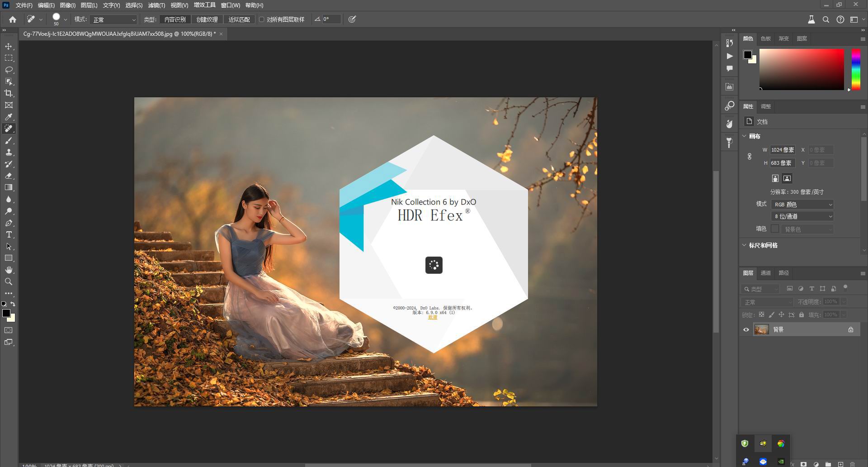Select the Move tool
This screenshot has width=868, height=467.
(x=9, y=46)
